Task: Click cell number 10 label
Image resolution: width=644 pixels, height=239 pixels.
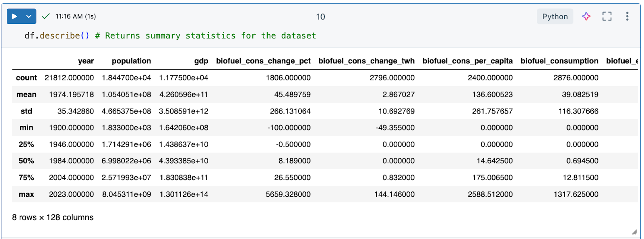Action: point(320,17)
